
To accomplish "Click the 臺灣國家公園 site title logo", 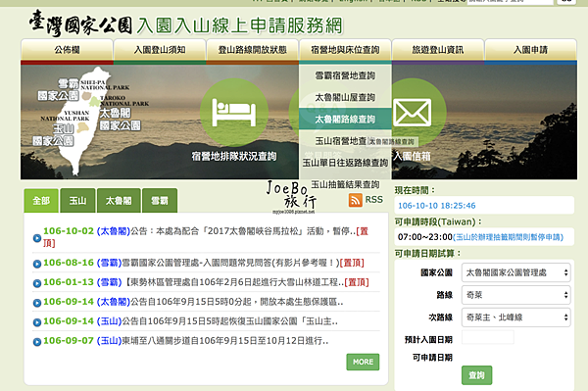I will pyautogui.click(x=186, y=24).
